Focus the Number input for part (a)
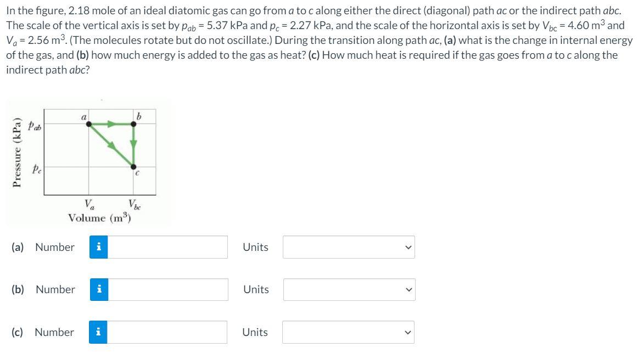This screenshot has height=364, width=638. (x=167, y=247)
